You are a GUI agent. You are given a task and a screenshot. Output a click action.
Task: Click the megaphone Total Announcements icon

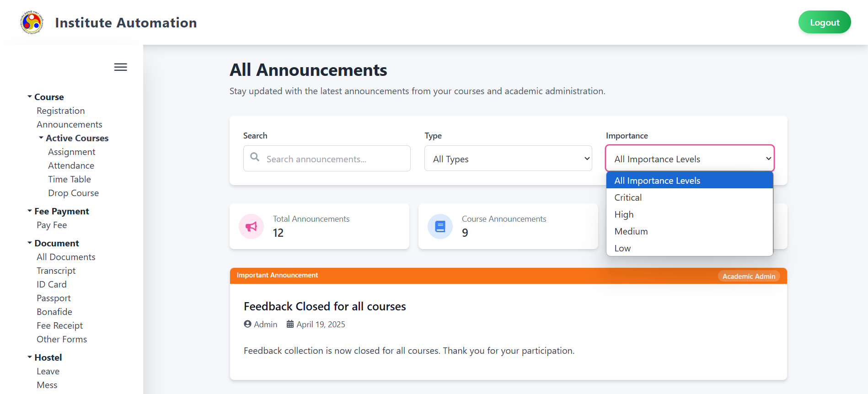tap(252, 226)
